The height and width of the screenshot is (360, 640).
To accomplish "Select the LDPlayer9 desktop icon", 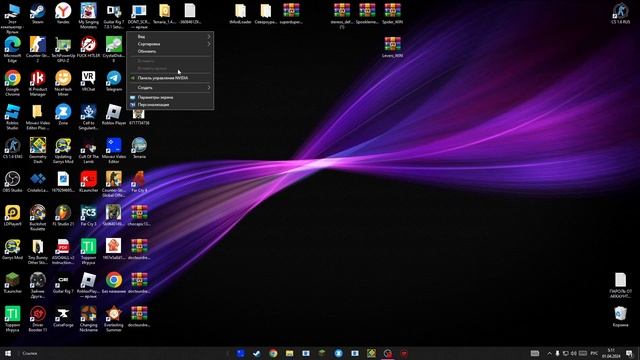I will click(x=12, y=216).
